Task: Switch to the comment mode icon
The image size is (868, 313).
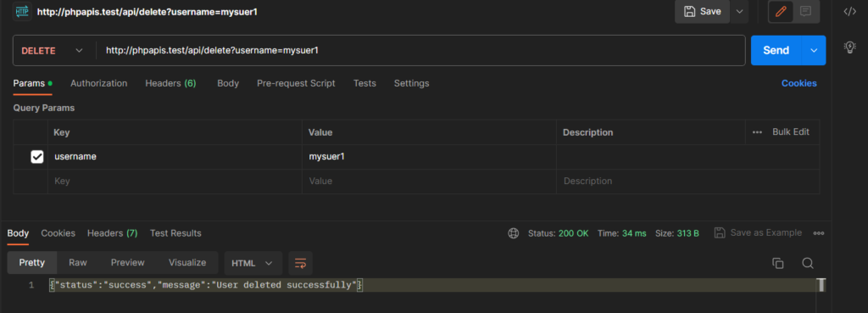Action: (x=805, y=12)
